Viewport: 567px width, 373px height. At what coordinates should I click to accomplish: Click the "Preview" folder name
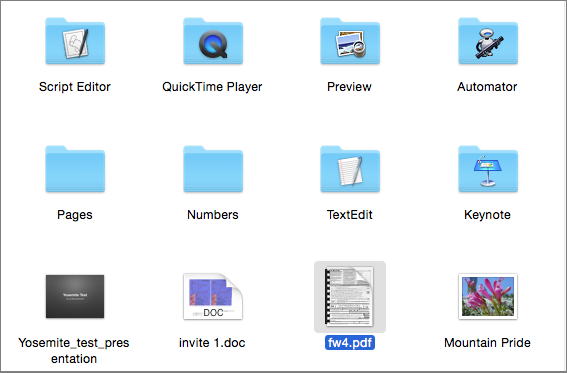pos(349,87)
